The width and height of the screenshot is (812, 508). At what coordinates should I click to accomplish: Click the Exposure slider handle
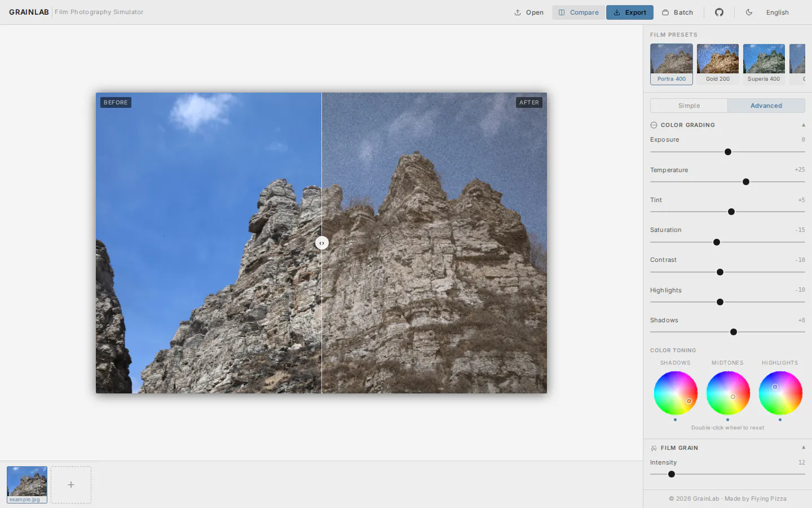pyautogui.click(x=728, y=152)
